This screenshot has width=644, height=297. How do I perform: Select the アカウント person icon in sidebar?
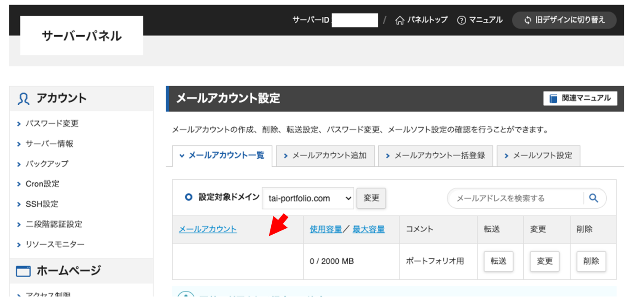coord(23,98)
